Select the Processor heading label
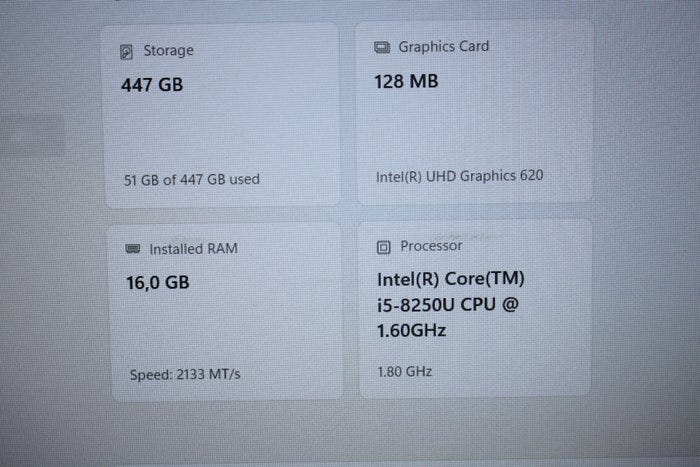Image resolution: width=700 pixels, height=467 pixels. 431,245
